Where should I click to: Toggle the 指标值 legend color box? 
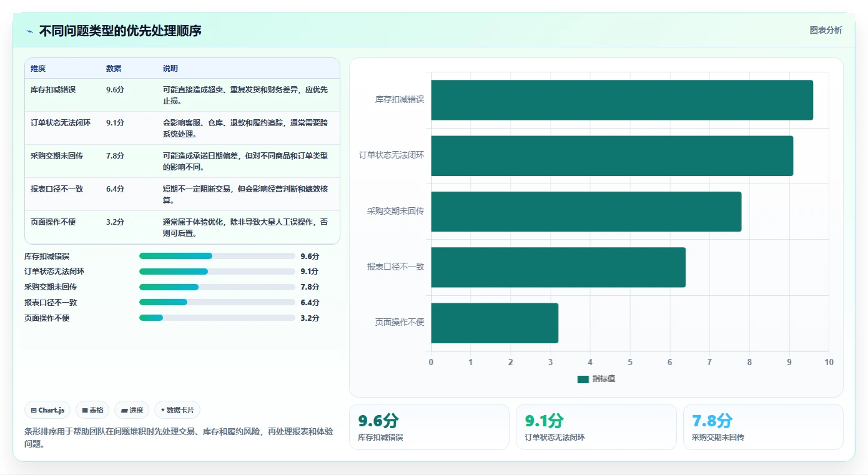tap(583, 379)
